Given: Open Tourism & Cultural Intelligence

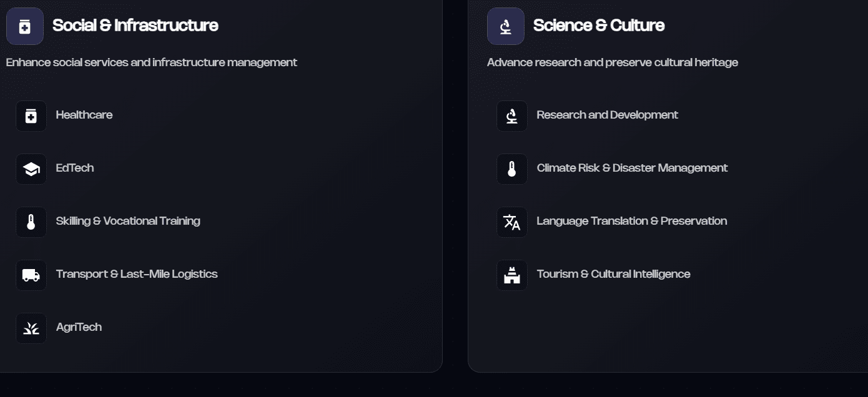Looking at the screenshot, I should pos(613,275).
